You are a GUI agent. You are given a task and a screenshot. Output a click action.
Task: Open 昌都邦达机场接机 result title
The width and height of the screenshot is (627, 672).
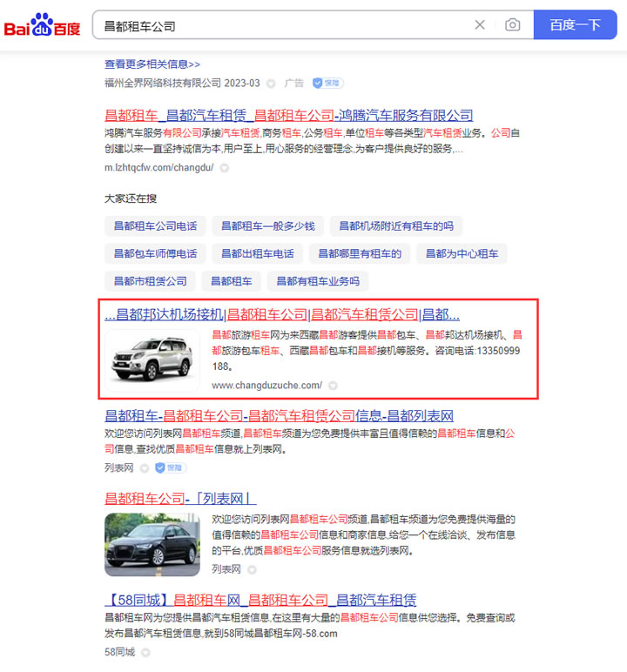(x=282, y=315)
